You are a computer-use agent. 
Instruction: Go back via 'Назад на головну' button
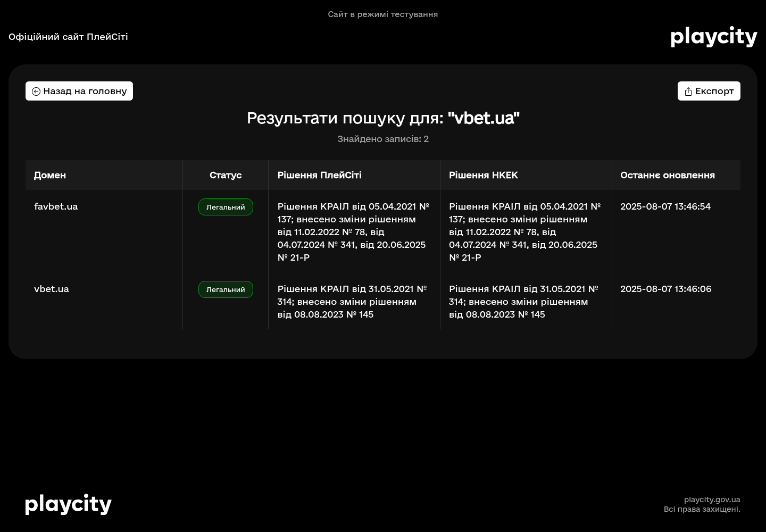click(79, 91)
